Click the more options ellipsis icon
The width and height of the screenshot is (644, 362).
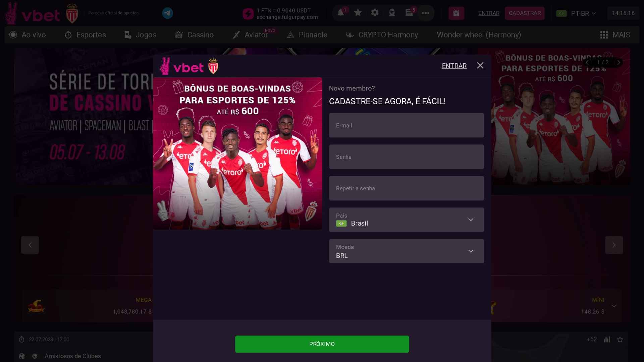(x=425, y=13)
